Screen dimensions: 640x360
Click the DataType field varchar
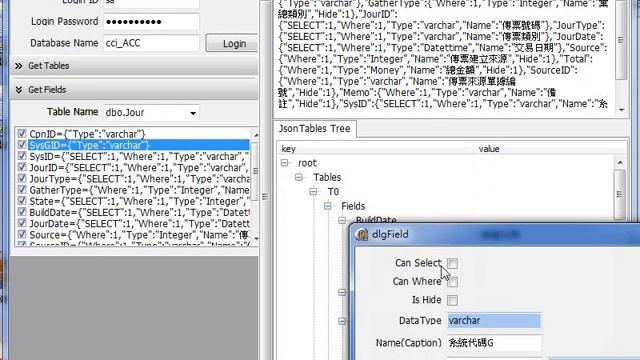click(x=494, y=321)
